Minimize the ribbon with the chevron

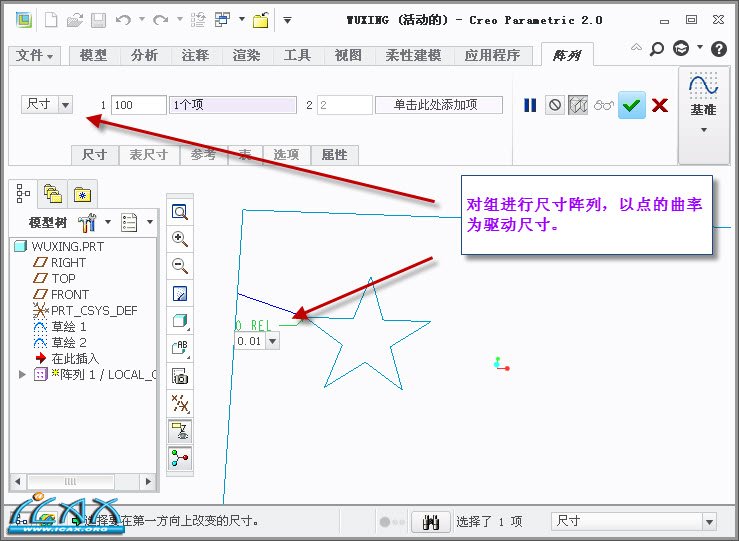(x=636, y=47)
